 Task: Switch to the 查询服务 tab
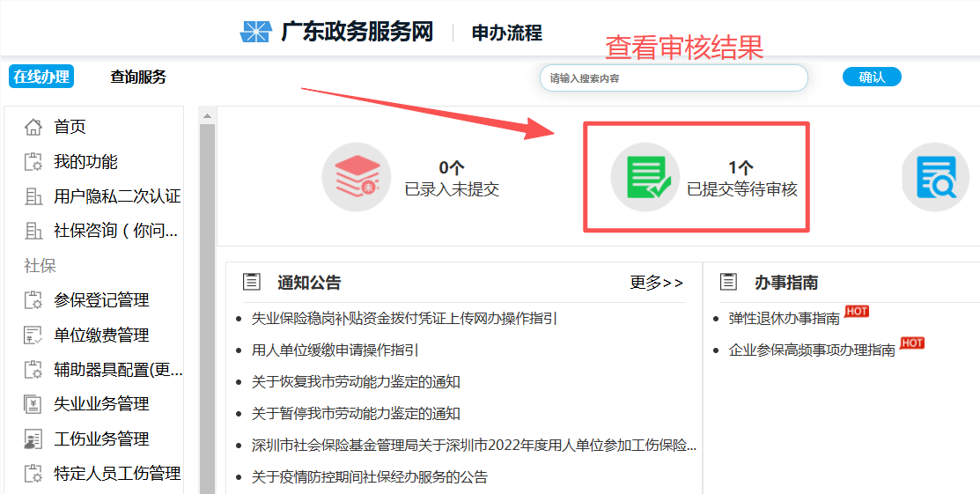138,77
